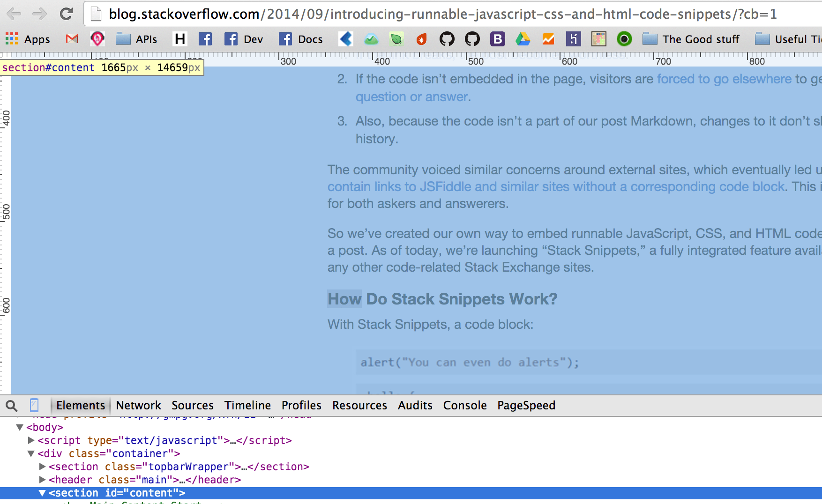Open the 'contain links to JSFiddle' link

(x=556, y=186)
